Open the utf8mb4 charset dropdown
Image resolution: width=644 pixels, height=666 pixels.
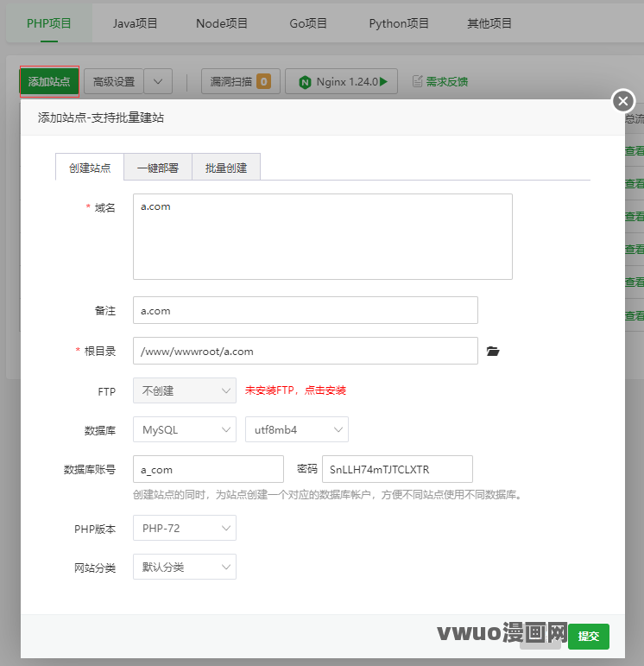[297, 429]
